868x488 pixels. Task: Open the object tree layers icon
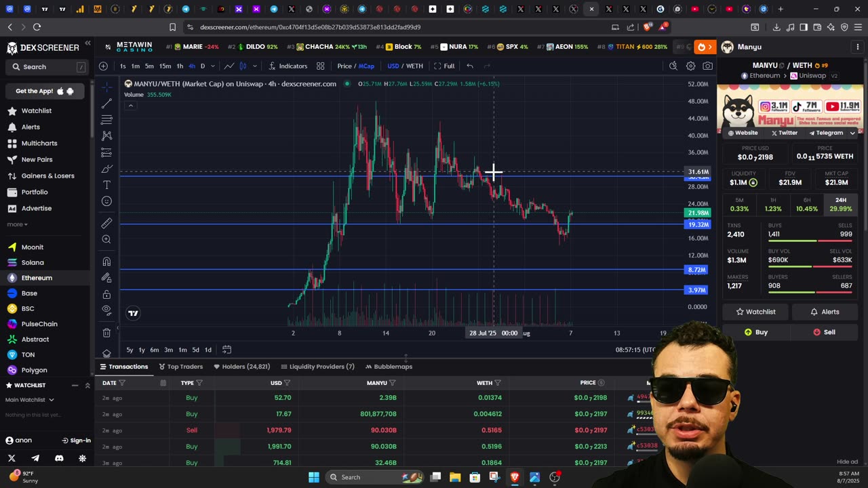(106, 354)
